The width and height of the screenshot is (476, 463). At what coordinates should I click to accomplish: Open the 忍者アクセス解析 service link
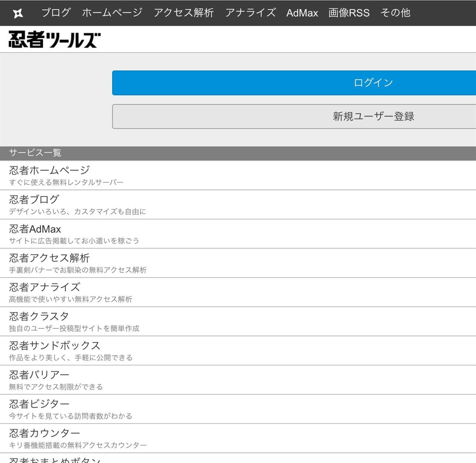pyautogui.click(x=238, y=263)
